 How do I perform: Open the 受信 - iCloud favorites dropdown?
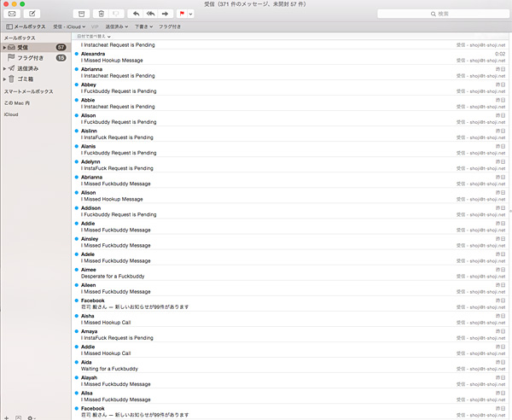(69, 26)
